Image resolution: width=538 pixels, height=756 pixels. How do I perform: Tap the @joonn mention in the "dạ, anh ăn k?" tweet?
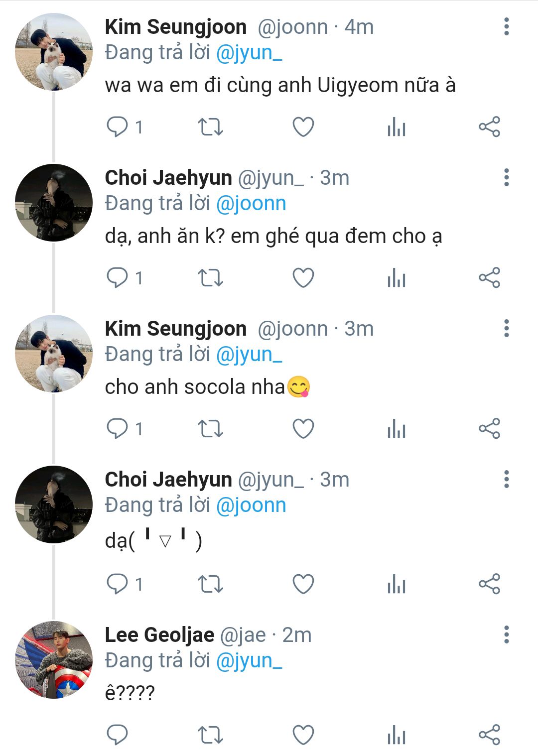click(x=251, y=203)
